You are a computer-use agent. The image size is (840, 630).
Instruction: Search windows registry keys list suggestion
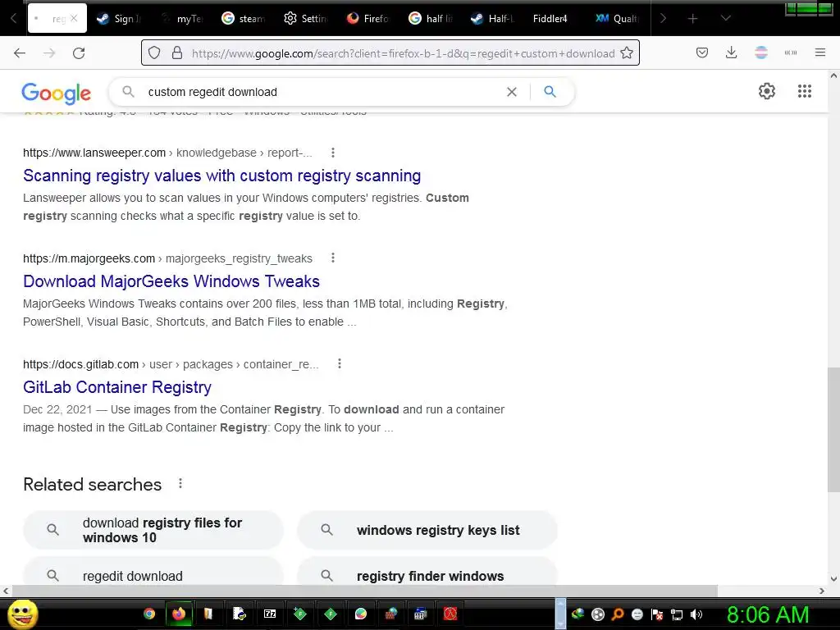coord(427,530)
